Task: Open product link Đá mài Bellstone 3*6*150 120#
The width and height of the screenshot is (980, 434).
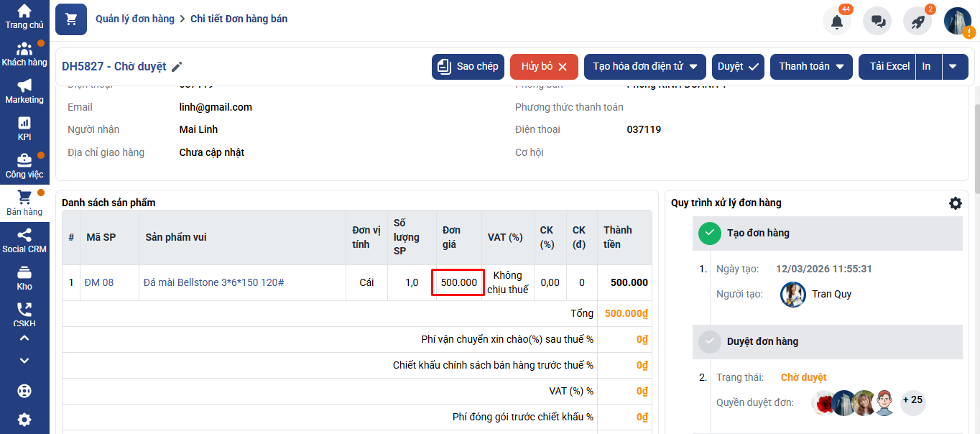Action: 213,282
